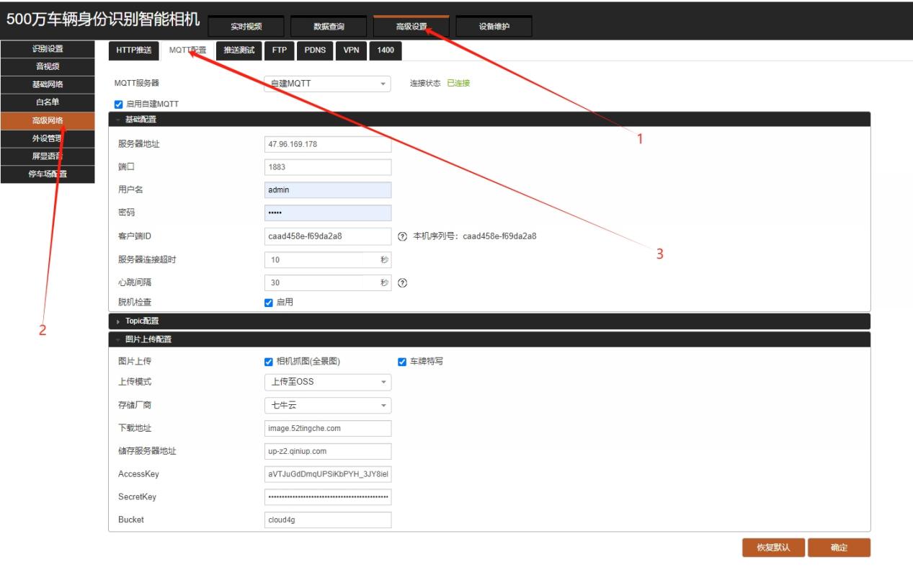Image resolution: width=913 pixels, height=588 pixels.
Task: Open the 存储厂商 dropdown showing 七牛云
Action: click(328, 405)
